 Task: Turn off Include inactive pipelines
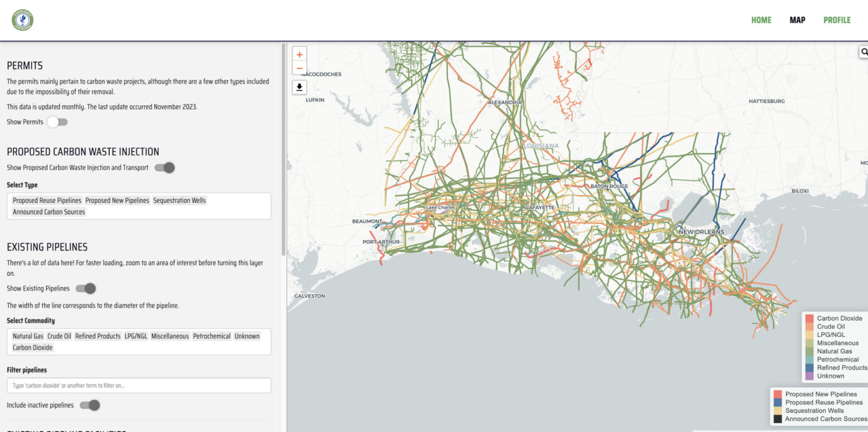[x=90, y=405]
